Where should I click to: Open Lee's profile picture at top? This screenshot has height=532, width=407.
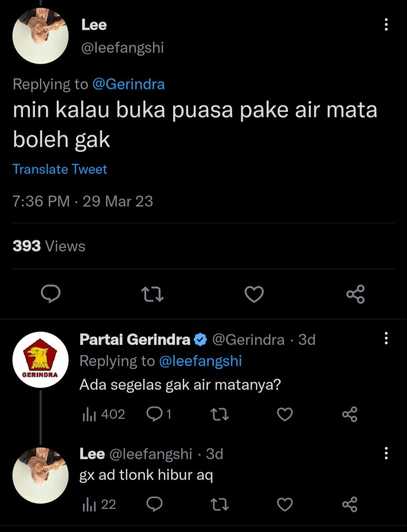pos(40,36)
